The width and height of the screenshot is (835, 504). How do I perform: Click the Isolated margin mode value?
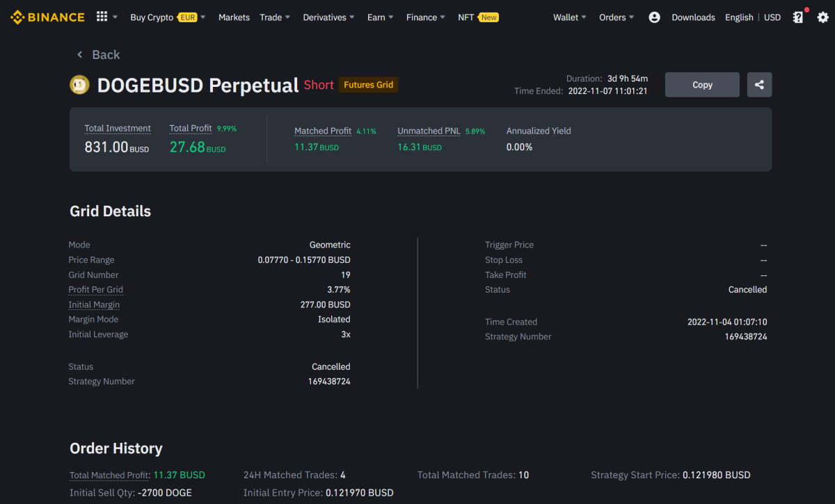(x=334, y=319)
